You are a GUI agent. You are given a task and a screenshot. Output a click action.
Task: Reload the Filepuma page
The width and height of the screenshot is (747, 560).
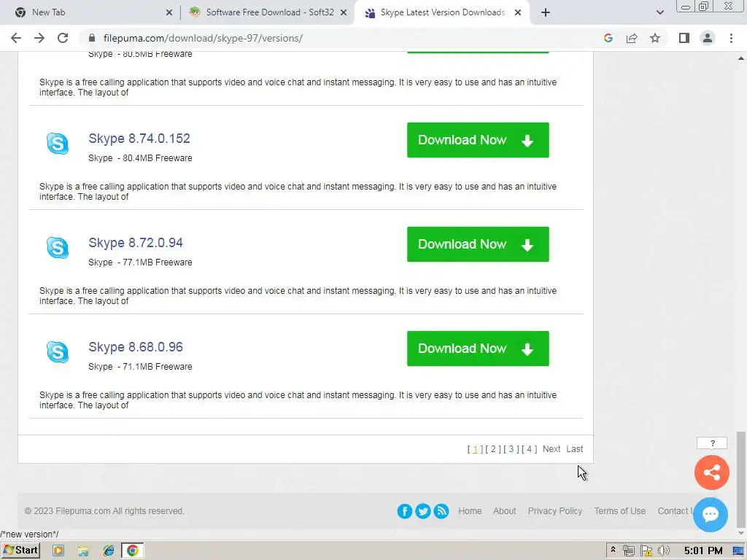[63, 38]
